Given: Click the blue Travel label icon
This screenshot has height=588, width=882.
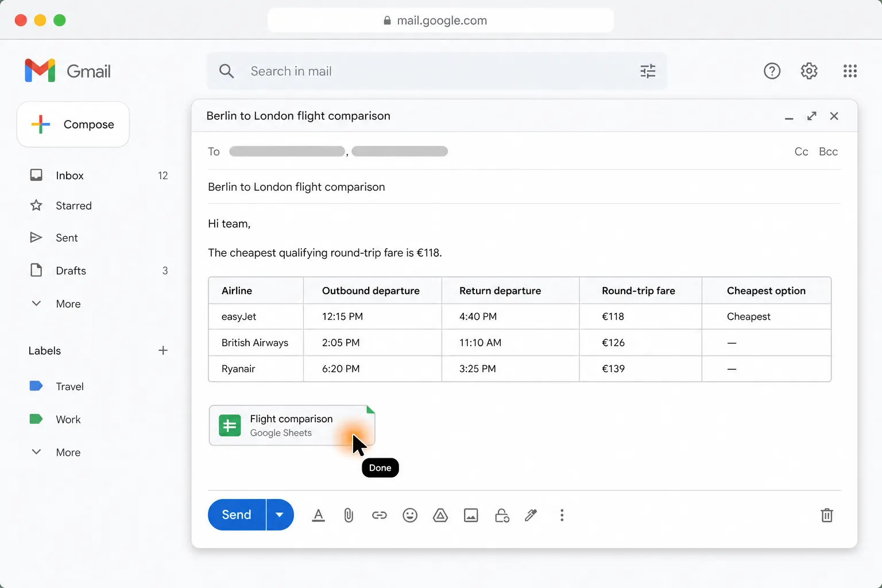Looking at the screenshot, I should click(36, 386).
